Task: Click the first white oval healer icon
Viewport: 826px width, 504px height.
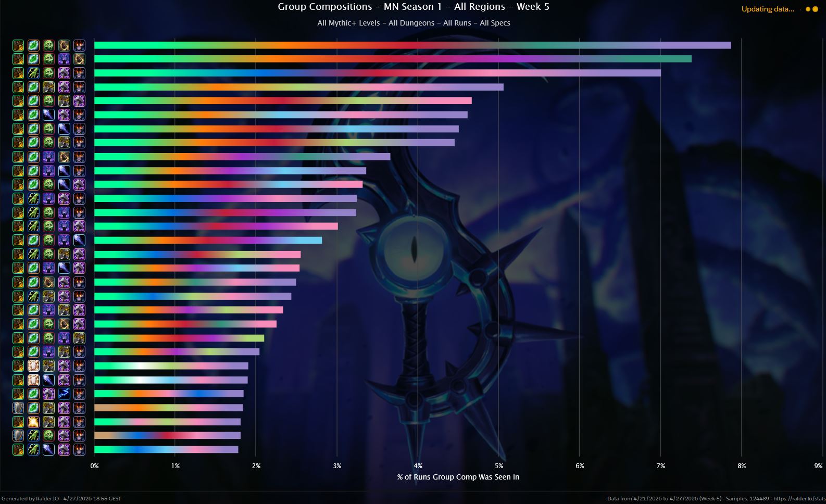Action: click(x=33, y=366)
